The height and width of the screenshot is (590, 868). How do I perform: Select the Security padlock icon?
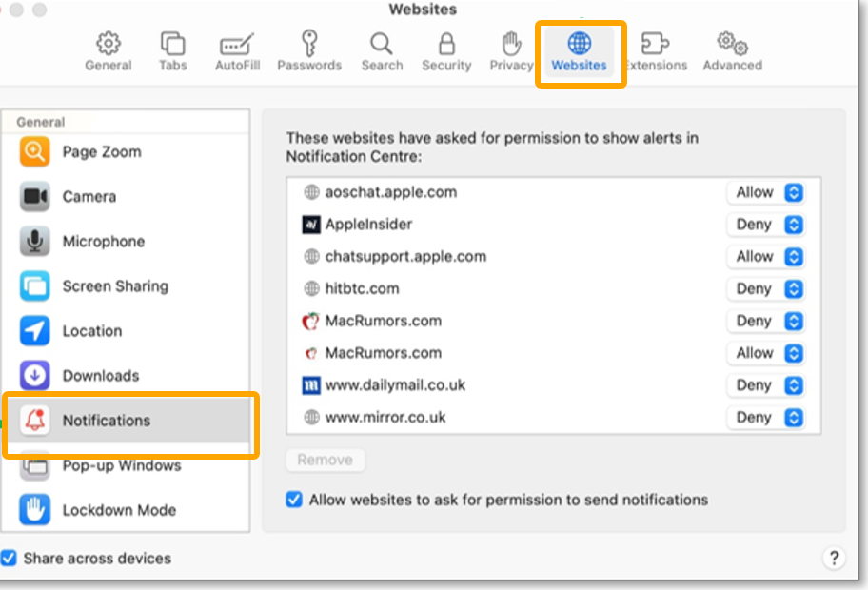446,44
